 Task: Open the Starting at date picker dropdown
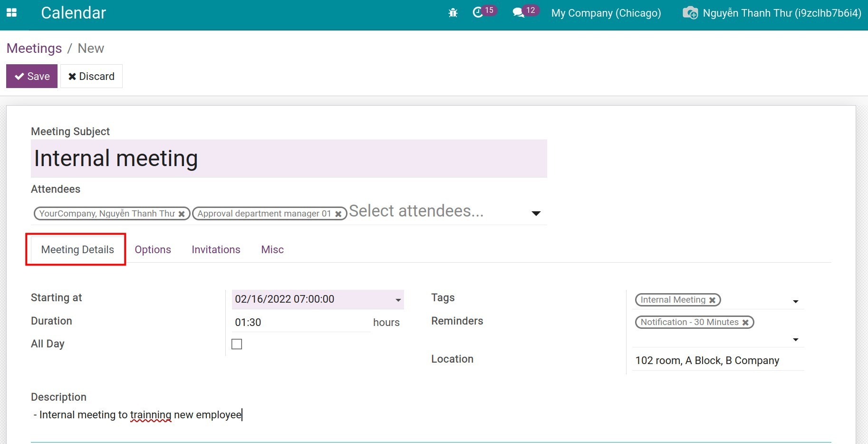pyautogui.click(x=398, y=300)
